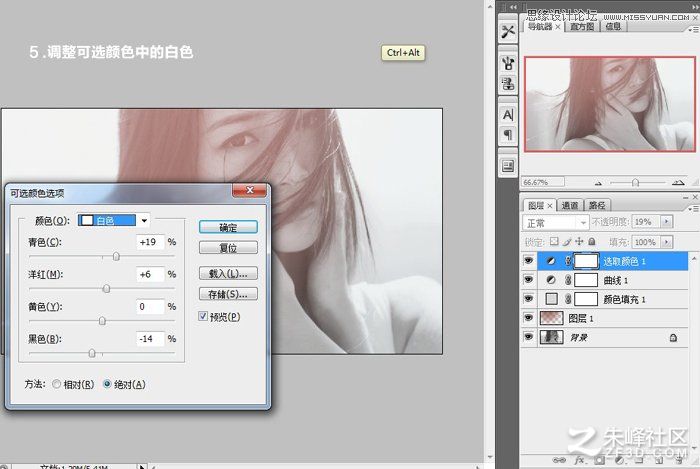
Task: Switch to the 直方图 tab
Action: click(x=582, y=27)
